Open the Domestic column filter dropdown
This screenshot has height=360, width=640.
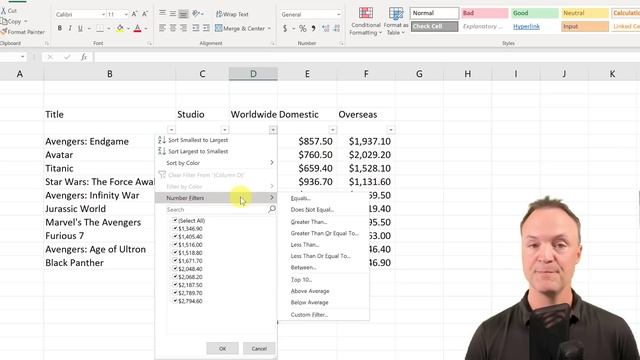coord(333,129)
